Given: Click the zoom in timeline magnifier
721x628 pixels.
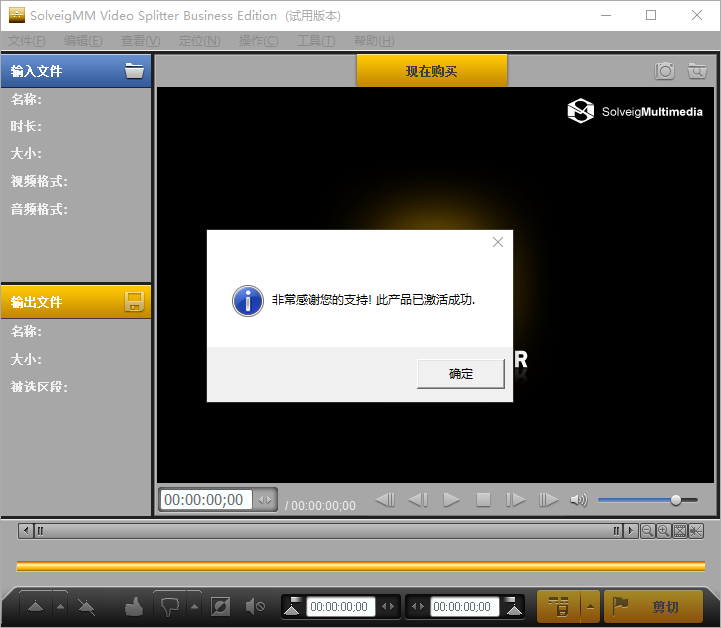Looking at the screenshot, I should click(663, 531).
